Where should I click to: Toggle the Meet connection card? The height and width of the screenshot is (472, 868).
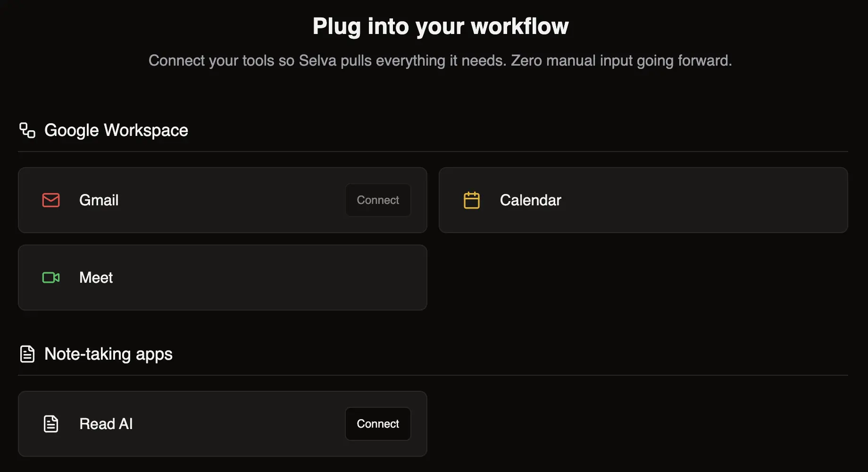(x=222, y=278)
